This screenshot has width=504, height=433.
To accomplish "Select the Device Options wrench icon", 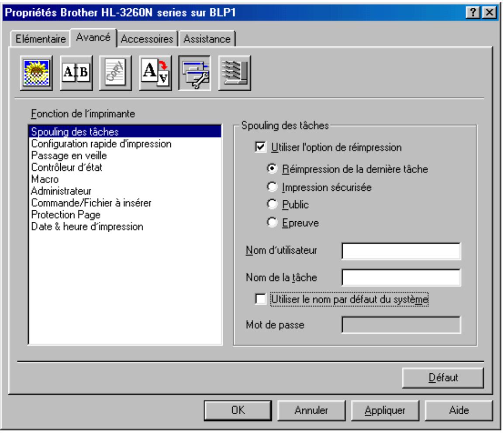I will [195, 73].
